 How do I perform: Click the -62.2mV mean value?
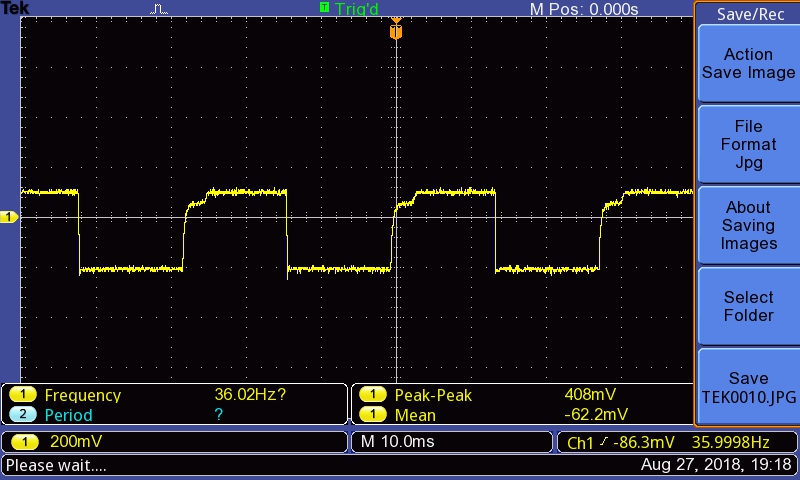coord(596,414)
